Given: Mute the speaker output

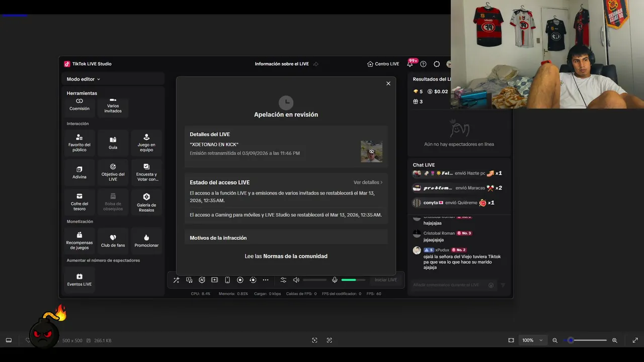Looking at the screenshot, I should pyautogui.click(x=296, y=280).
